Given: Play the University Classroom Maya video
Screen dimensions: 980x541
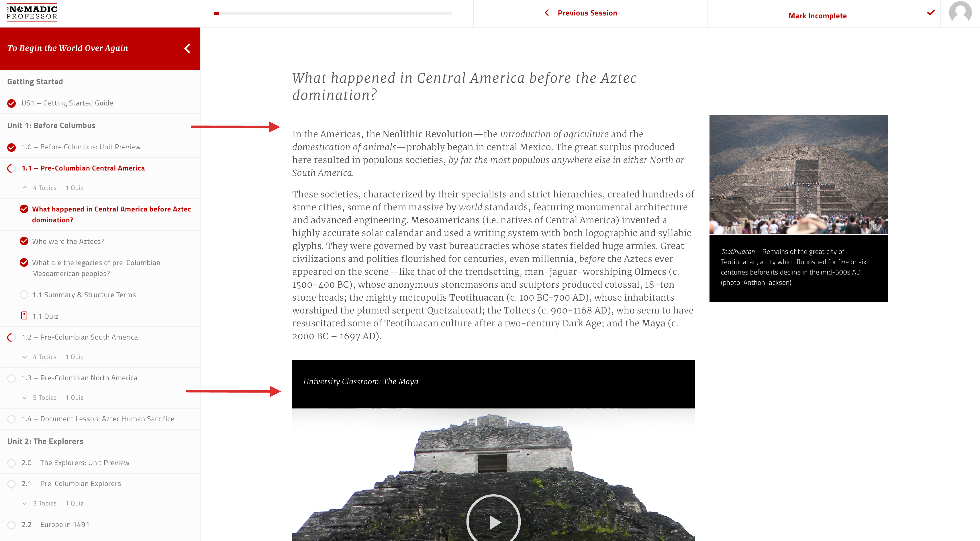Looking at the screenshot, I should (493, 522).
